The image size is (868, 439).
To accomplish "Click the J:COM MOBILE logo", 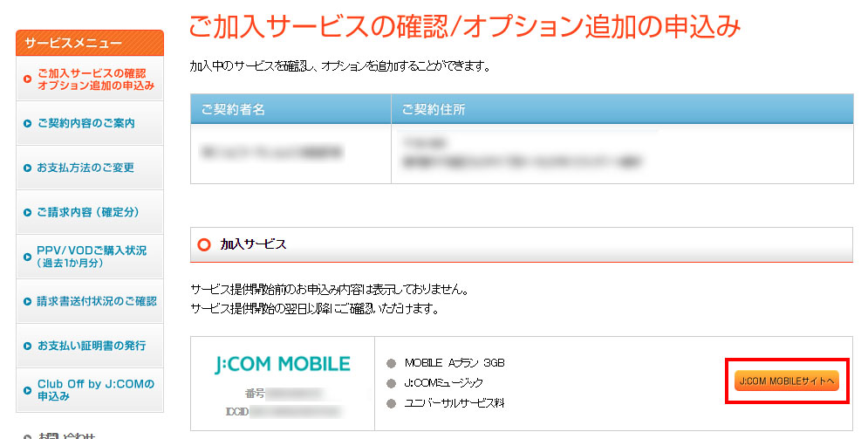I will [x=283, y=364].
